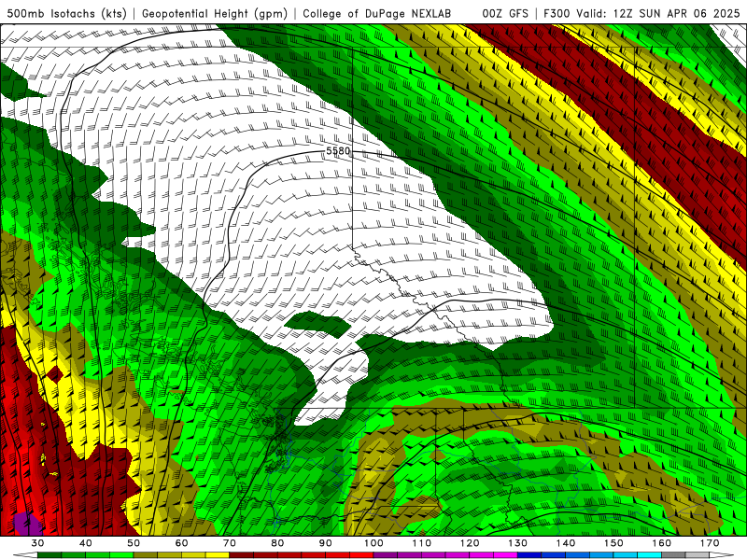Click the white left arrow end of color bar
The width and height of the screenshot is (747, 560).
pos(25,555)
